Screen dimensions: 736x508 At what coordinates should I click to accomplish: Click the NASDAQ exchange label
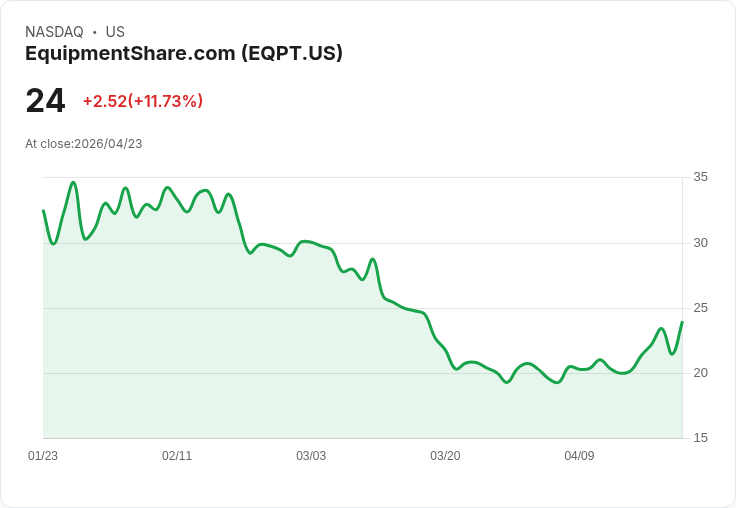(54, 32)
